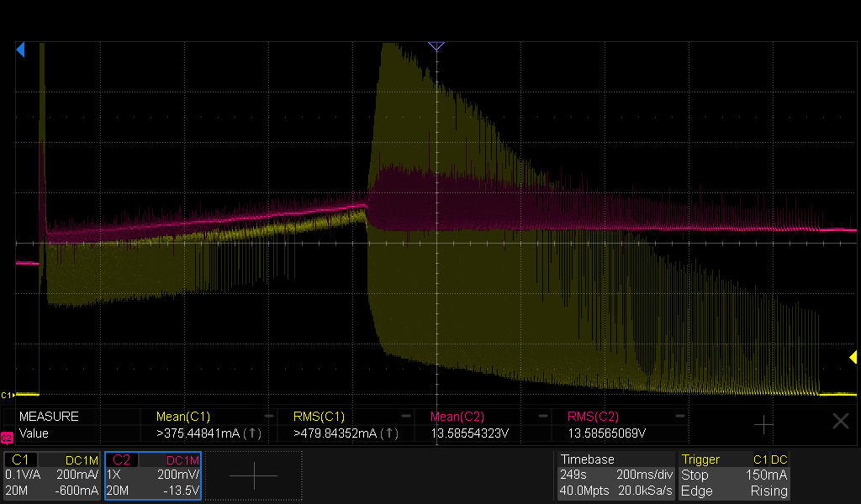The width and height of the screenshot is (861, 504).
Task: Click the C2 -13.5V offset value
Action: tap(182, 491)
